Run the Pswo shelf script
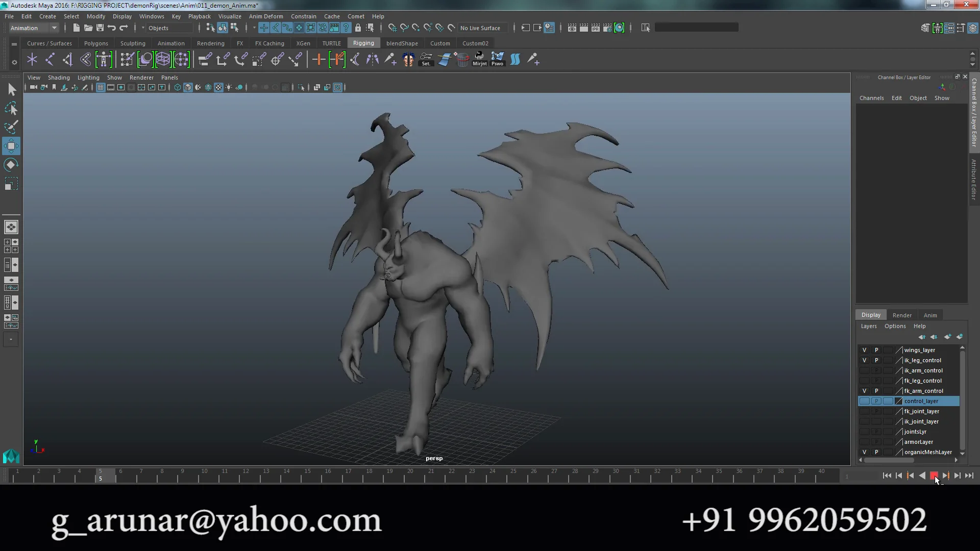 497,59
